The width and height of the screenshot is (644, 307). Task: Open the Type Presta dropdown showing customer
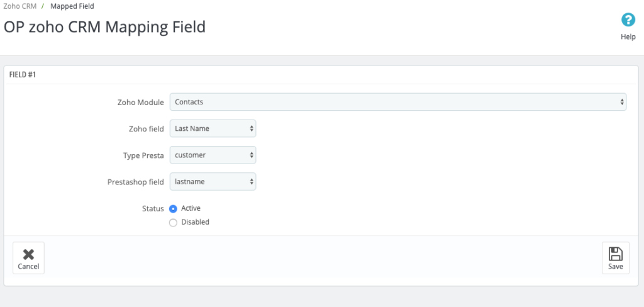tap(213, 155)
